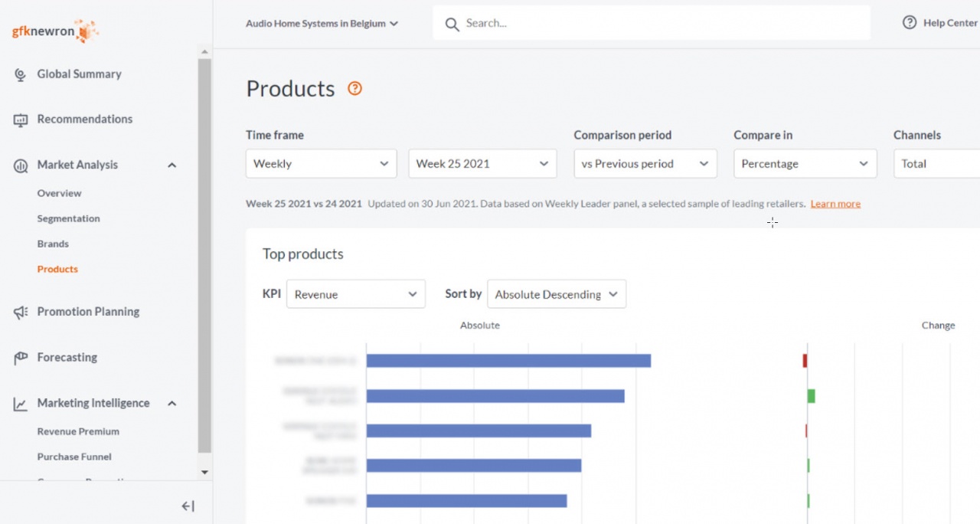The height and width of the screenshot is (524, 980).
Task: Click the top product's blue revenue bar
Action: tap(508, 361)
